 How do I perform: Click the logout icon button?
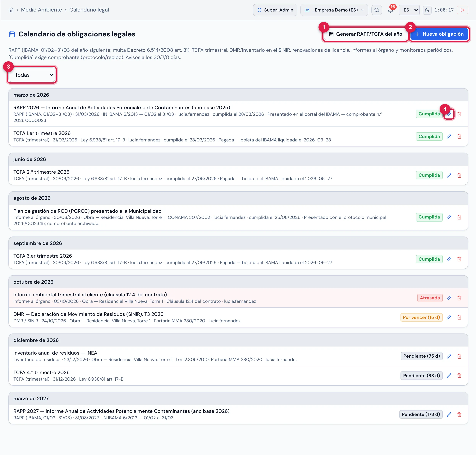tap(462, 10)
